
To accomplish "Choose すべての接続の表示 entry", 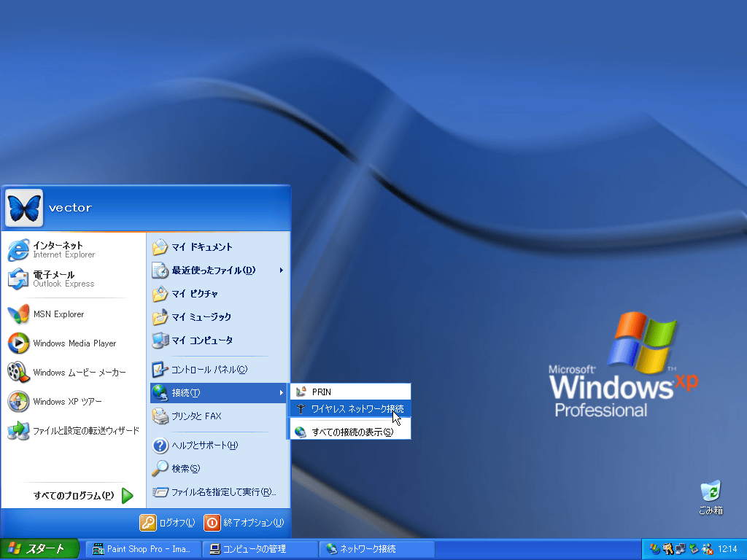I will click(350, 432).
